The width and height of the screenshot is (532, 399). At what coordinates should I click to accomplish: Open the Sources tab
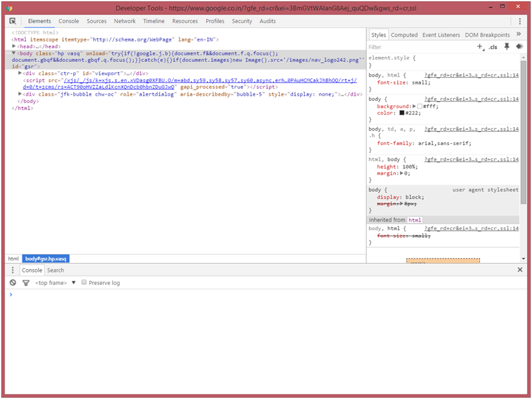tap(96, 21)
